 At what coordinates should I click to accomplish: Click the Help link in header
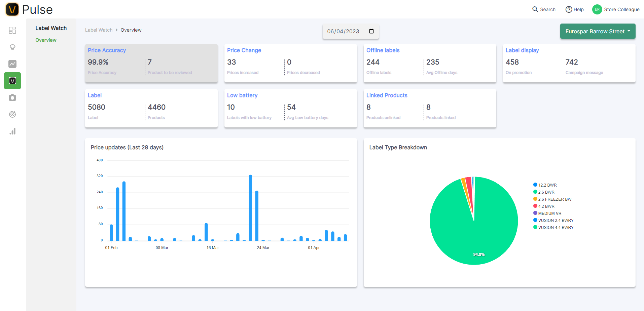pyautogui.click(x=575, y=9)
